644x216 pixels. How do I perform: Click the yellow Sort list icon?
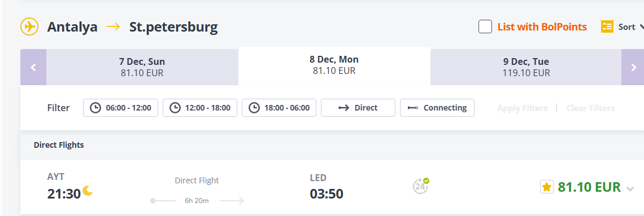[x=607, y=27]
